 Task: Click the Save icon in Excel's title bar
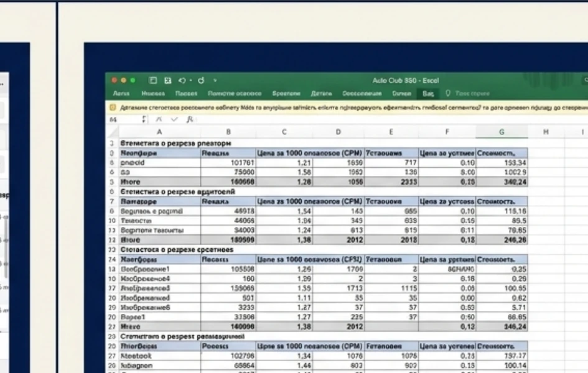[x=167, y=81]
